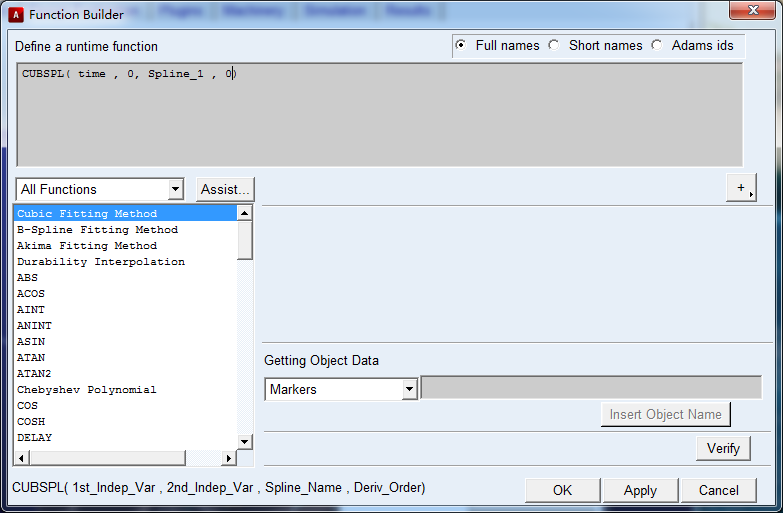Click the function list horizontal scrollbar thumb

pos(107,458)
